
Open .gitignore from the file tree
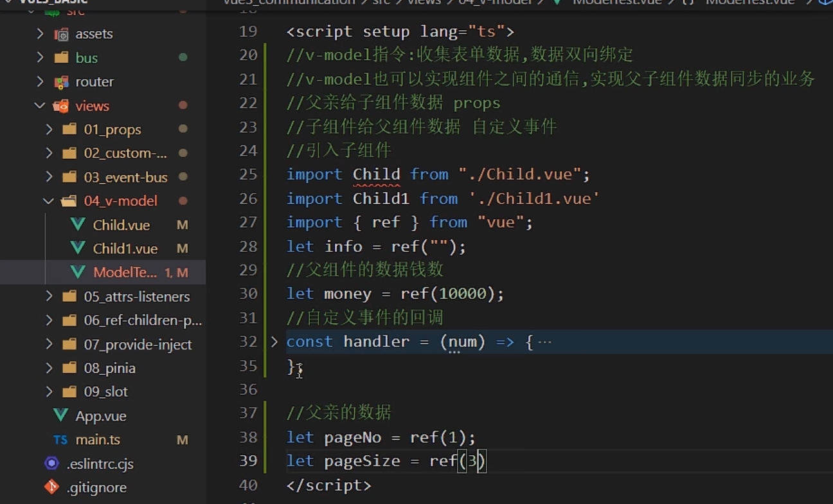pos(96,487)
